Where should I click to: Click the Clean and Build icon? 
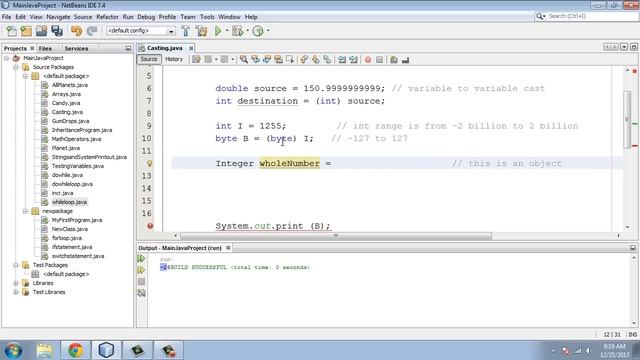[201, 31]
